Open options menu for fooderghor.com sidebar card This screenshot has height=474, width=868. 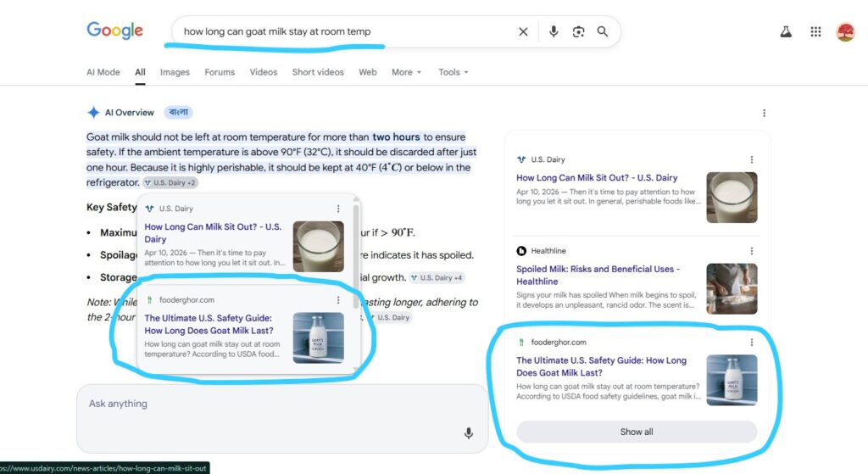(752, 343)
